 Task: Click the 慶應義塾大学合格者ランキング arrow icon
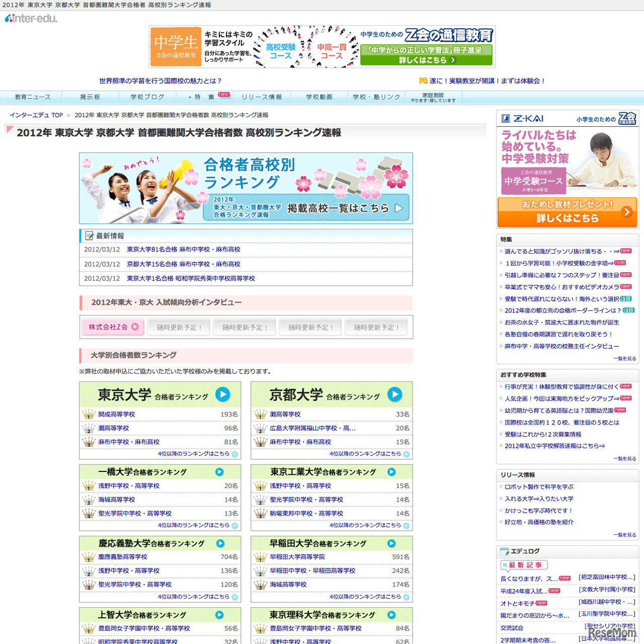click(220, 543)
